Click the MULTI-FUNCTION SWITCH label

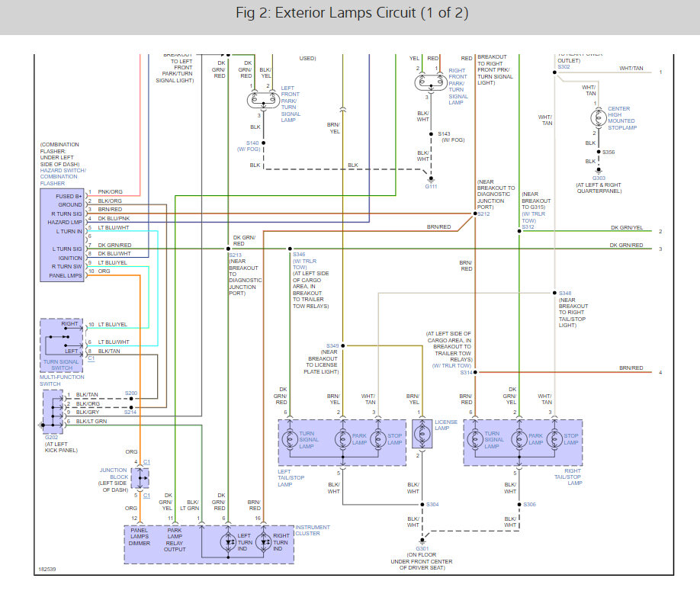(62, 380)
